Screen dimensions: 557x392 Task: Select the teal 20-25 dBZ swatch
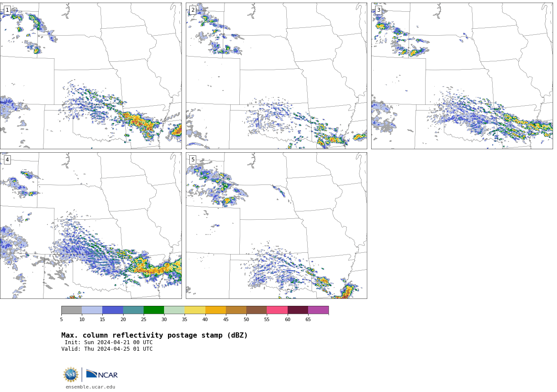click(133, 310)
